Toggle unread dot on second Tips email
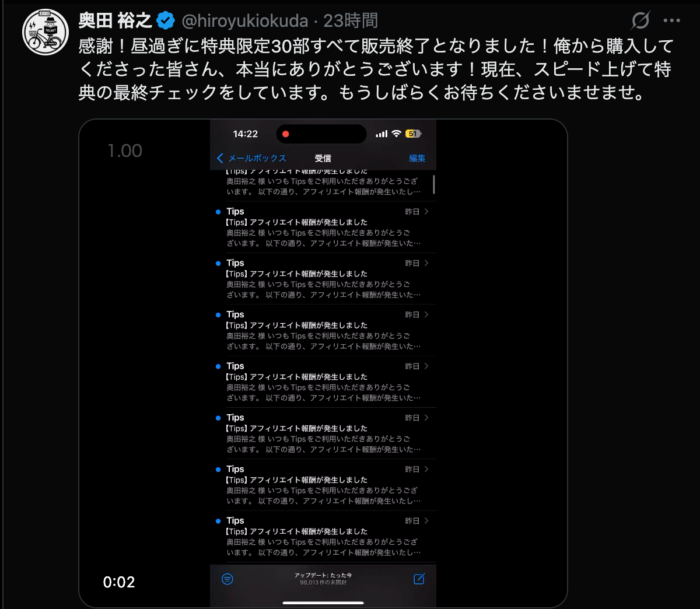 [x=218, y=264]
